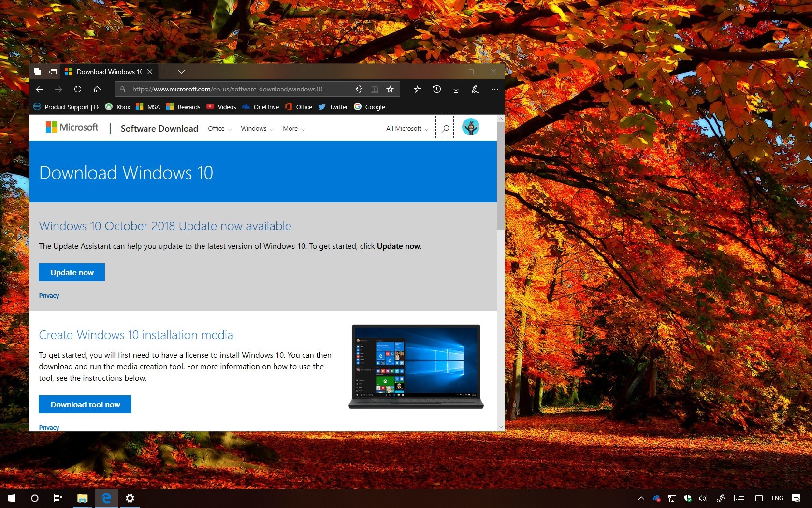Open Edge Settings and more menu

(494, 89)
